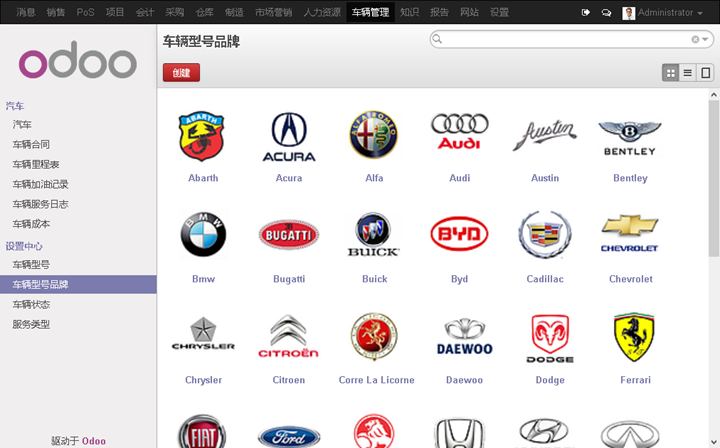Screen dimensions: 720x448
Task: Click the scrollbar up arrow
Action: tap(714, 95)
